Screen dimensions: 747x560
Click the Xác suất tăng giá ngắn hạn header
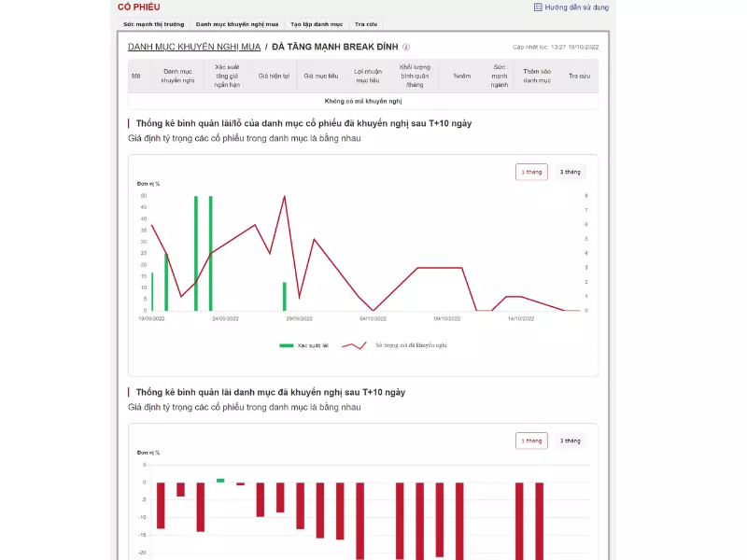pos(227,76)
